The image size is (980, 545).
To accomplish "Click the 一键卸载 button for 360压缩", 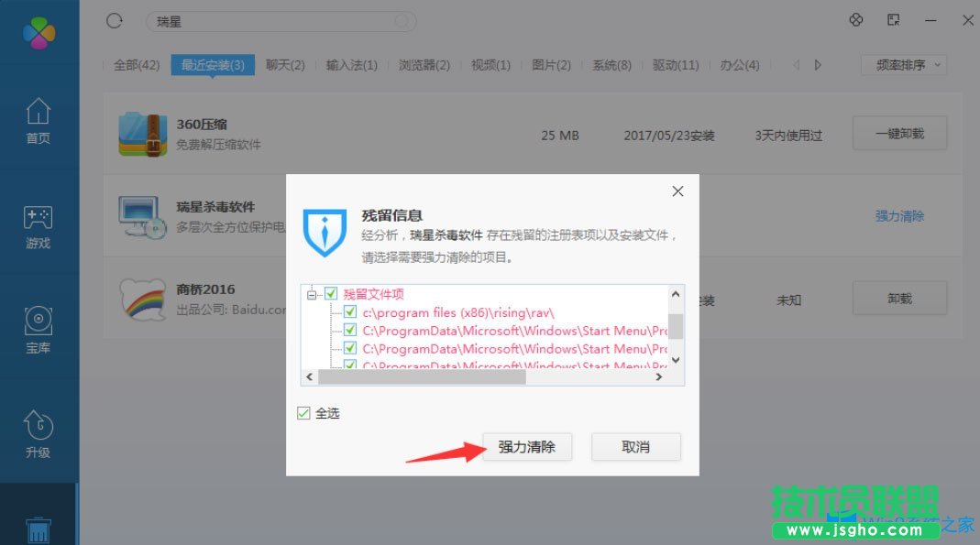I will (899, 132).
